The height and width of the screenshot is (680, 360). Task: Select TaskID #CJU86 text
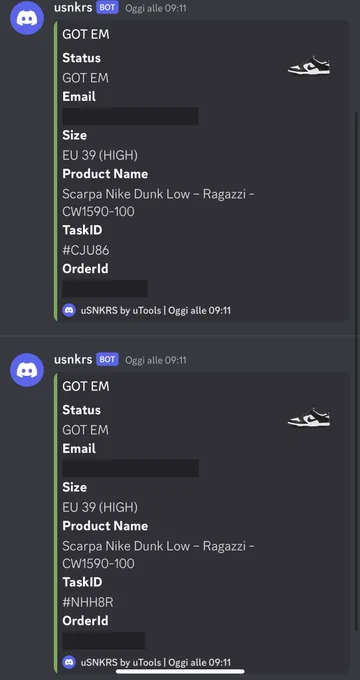(x=86, y=250)
